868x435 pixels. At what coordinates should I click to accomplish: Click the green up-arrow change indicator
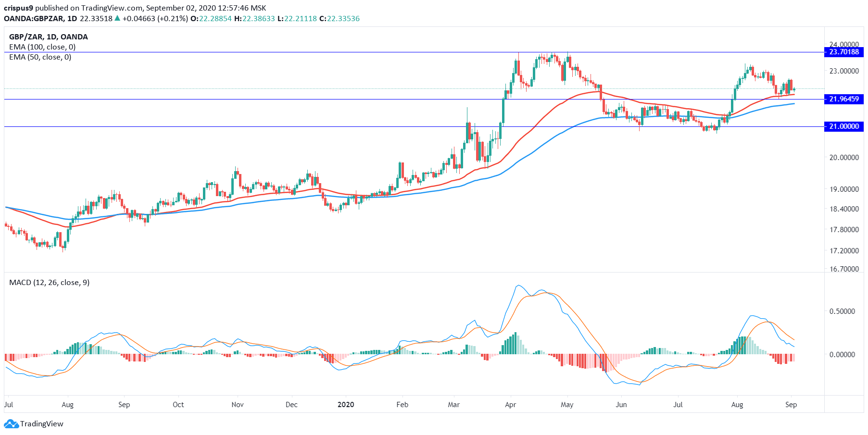point(117,18)
